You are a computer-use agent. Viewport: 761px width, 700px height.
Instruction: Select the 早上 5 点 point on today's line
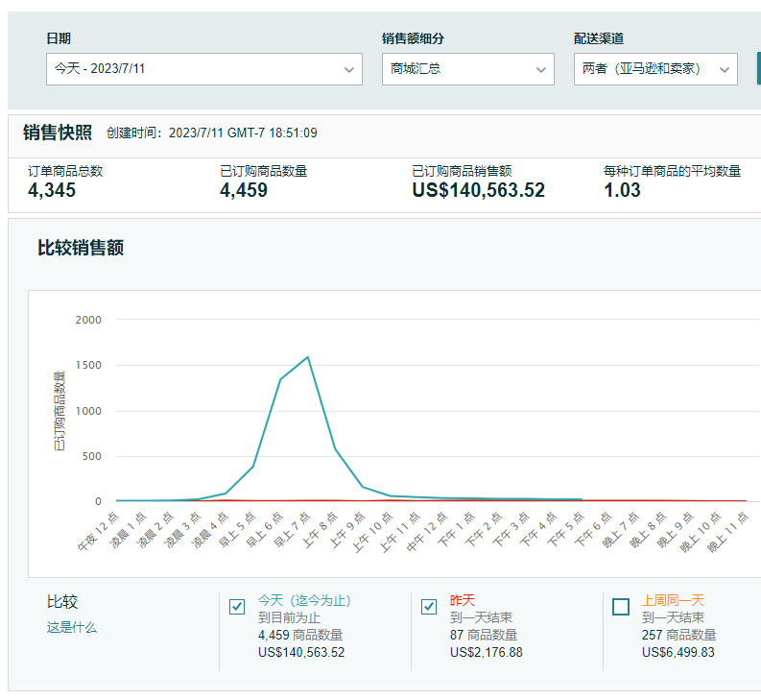tap(253, 467)
